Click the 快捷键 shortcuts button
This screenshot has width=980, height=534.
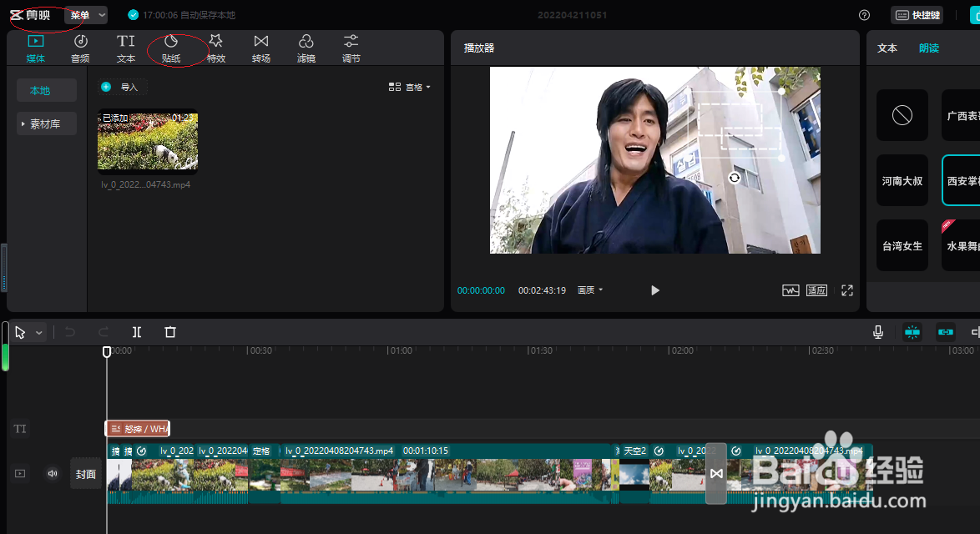(x=917, y=14)
